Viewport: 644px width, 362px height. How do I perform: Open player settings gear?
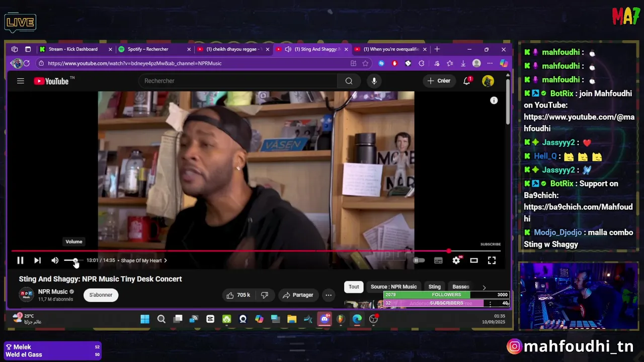[456, 260]
